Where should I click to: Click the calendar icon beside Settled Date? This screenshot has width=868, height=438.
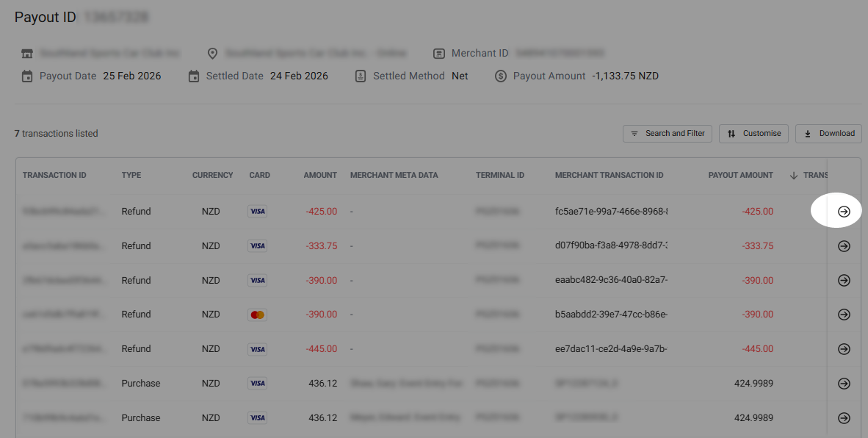(x=194, y=76)
